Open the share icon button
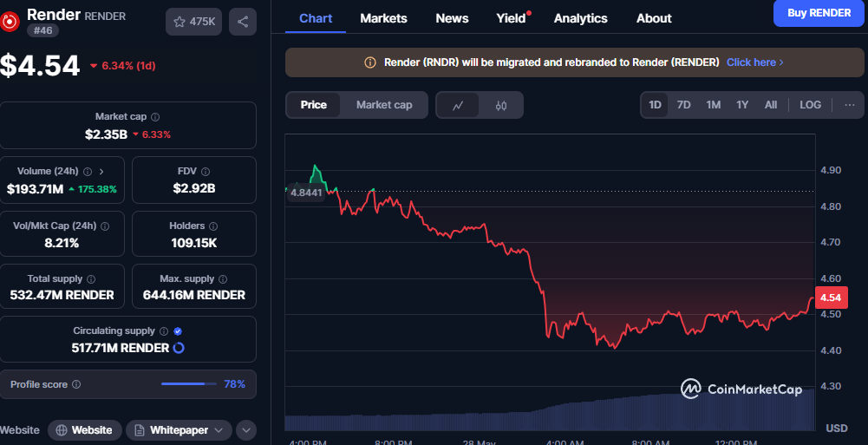The width and height of the screenshot is (868, 445). [243, 22]
